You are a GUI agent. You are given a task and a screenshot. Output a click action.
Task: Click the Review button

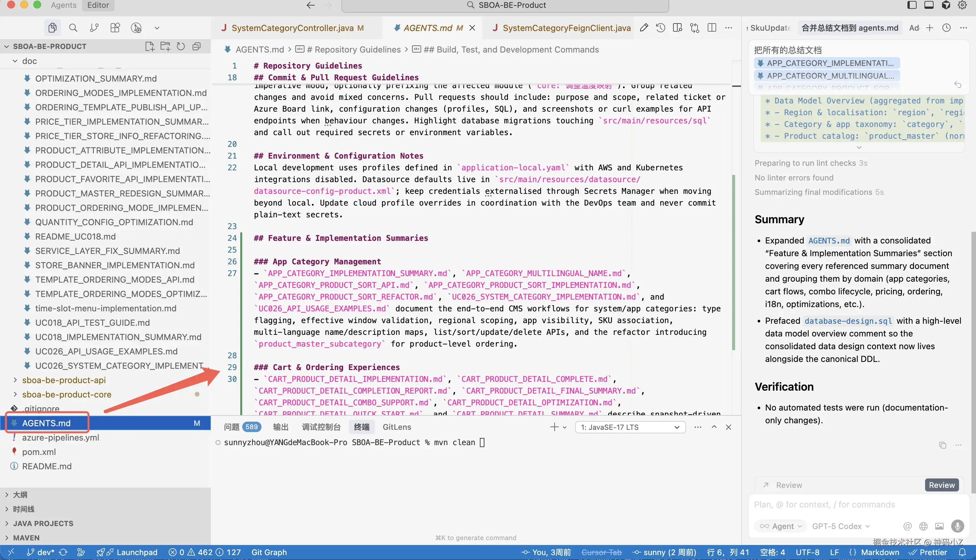941,485
